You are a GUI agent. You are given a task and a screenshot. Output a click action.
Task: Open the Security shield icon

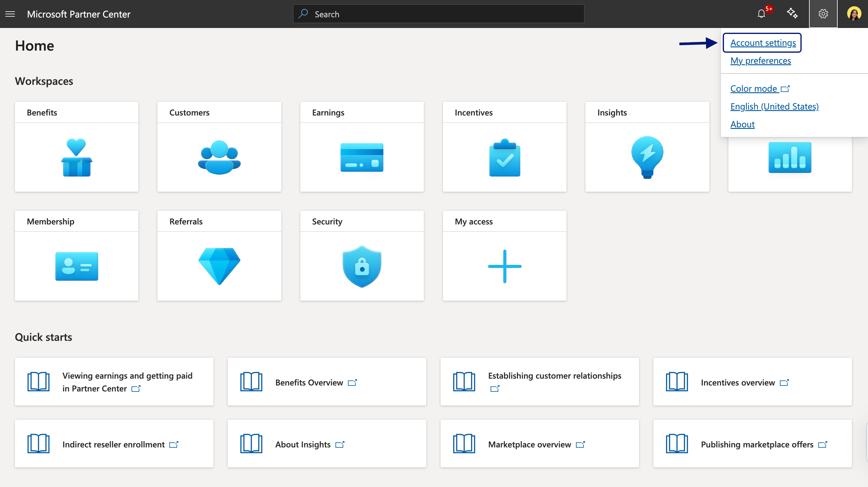click(362, 266)
